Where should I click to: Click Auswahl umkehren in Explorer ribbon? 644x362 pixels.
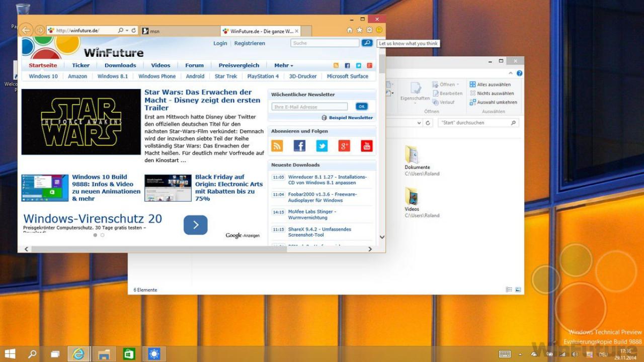(493, 102)
